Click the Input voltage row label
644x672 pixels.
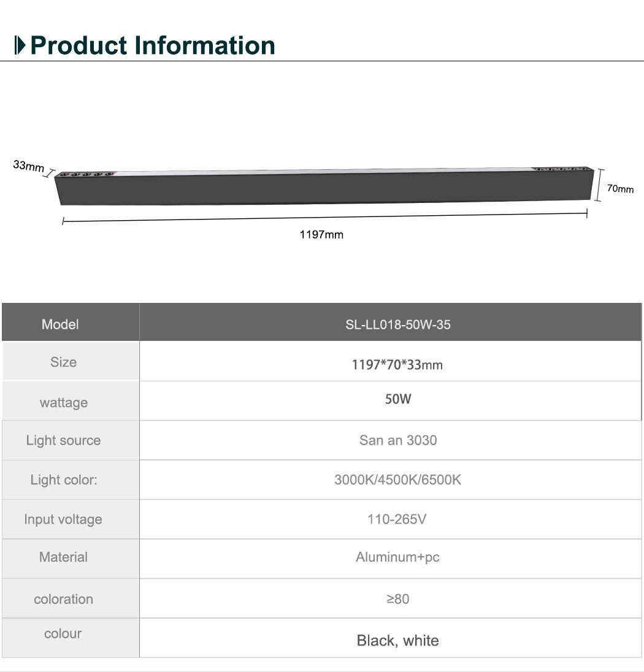(63, 519)
